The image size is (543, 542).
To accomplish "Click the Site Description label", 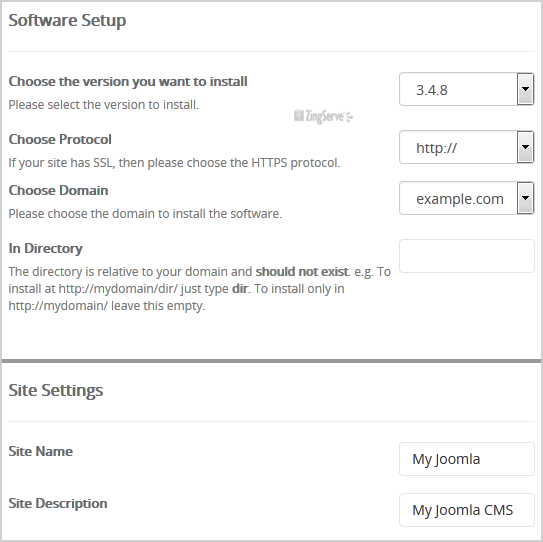I will pyautogui.click(x=58, y=503).
